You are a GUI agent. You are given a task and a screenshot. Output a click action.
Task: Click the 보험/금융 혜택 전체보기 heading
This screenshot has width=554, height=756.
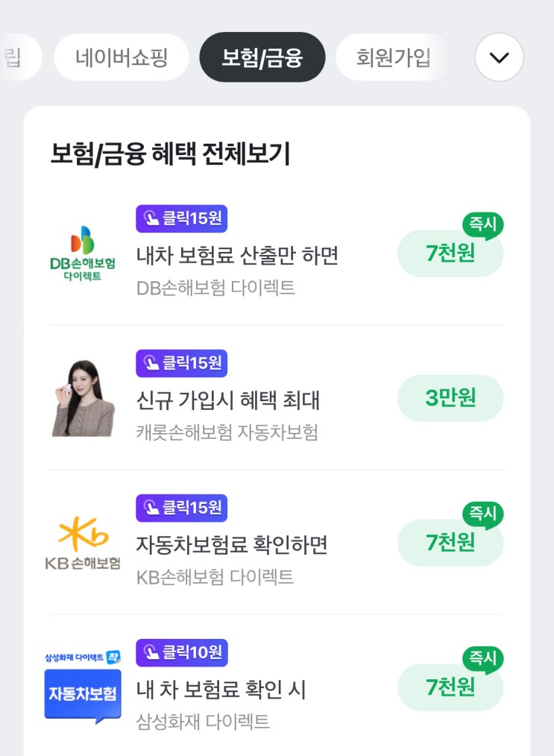click(x=170, y=154)
